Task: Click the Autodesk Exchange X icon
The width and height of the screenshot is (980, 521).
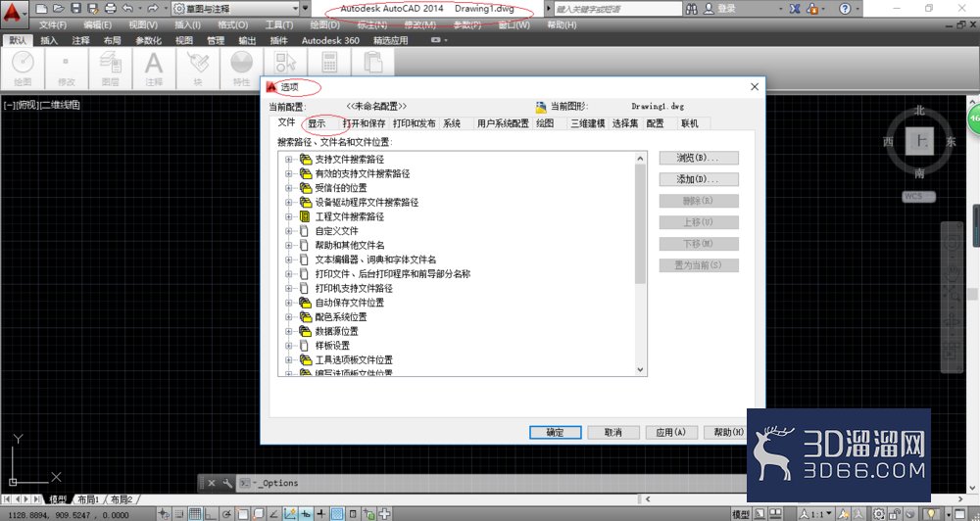Action: pos(795,9)
